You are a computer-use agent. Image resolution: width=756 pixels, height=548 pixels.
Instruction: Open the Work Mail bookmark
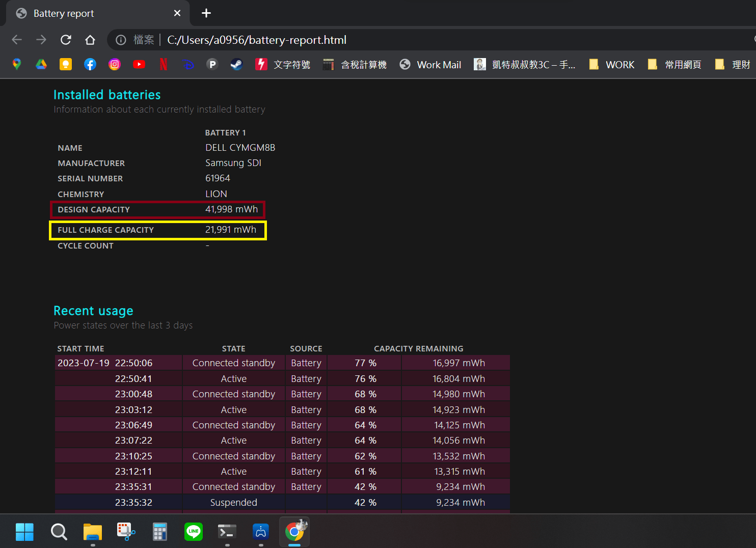(430, 64)
